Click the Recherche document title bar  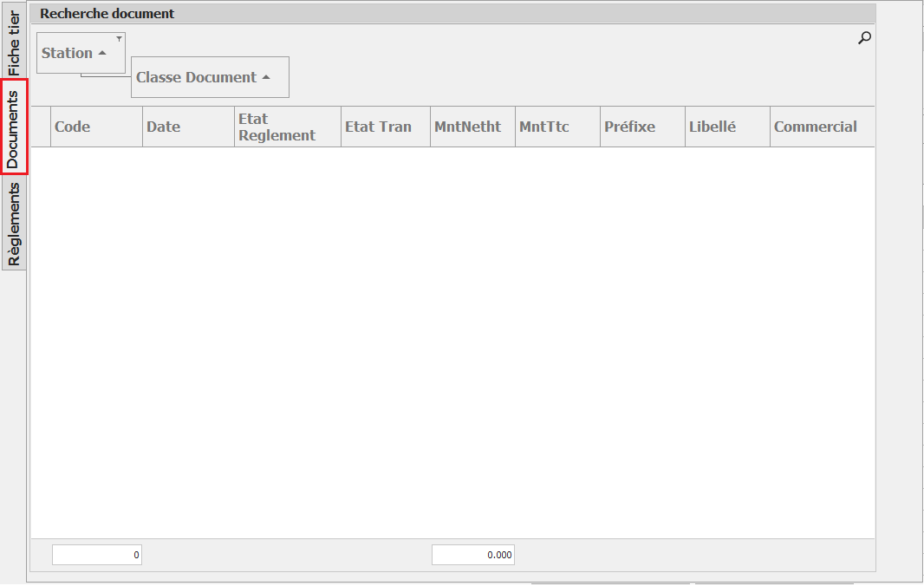click(452, 14)
